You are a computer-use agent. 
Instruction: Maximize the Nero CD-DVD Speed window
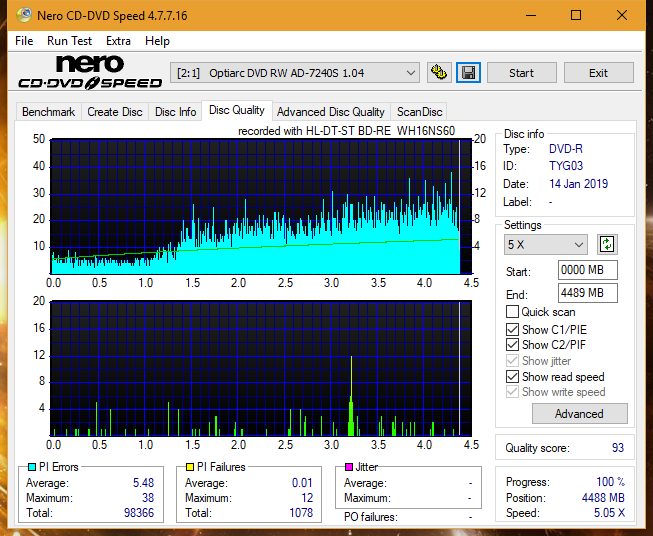point(576,15)
